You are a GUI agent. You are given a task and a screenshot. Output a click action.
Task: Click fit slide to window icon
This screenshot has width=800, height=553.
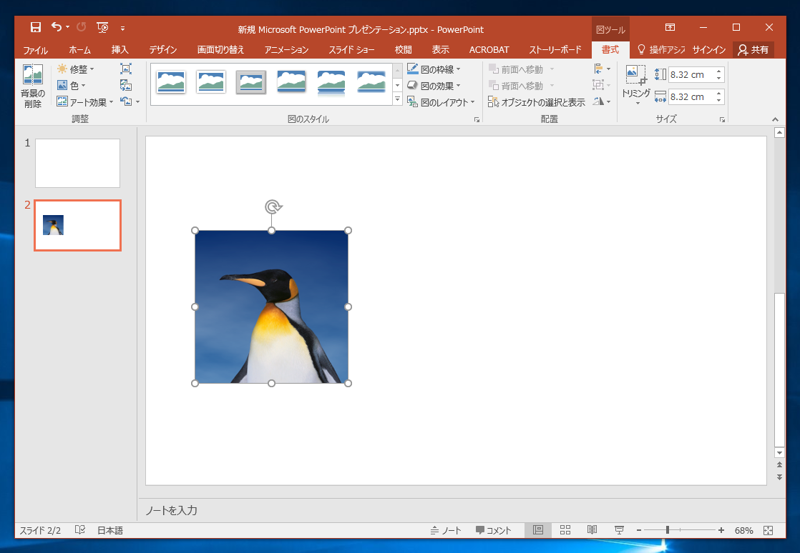(x=768, y=530)
